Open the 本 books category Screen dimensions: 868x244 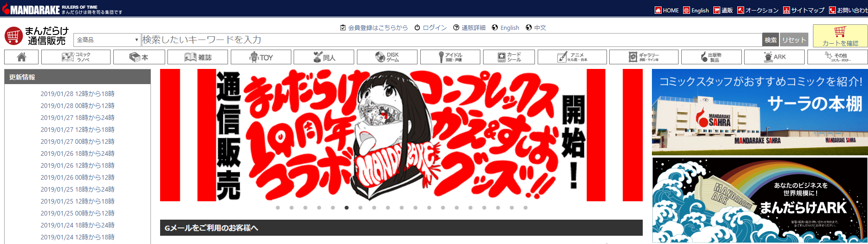pyautogui.click(x=139, y=57)
